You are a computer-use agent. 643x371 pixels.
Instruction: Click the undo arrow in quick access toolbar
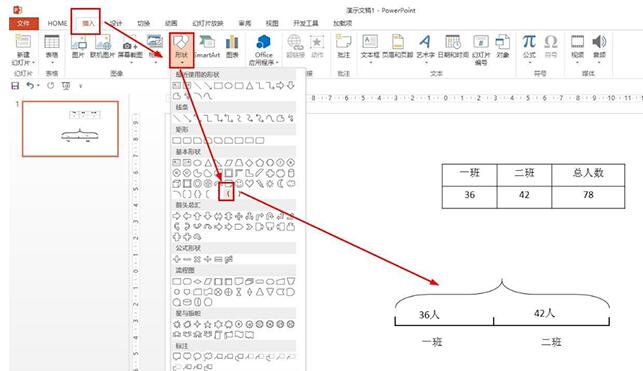pos(30,85)
